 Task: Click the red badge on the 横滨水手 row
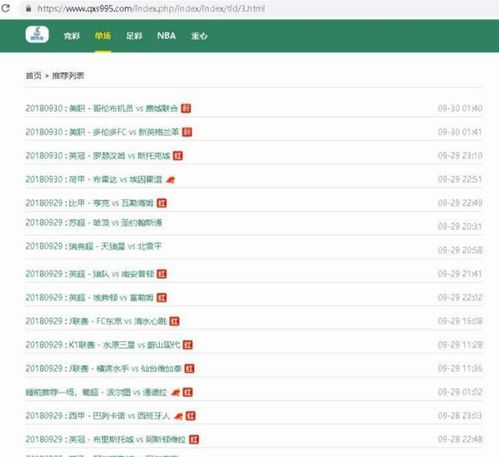click(x=189, y=369)
